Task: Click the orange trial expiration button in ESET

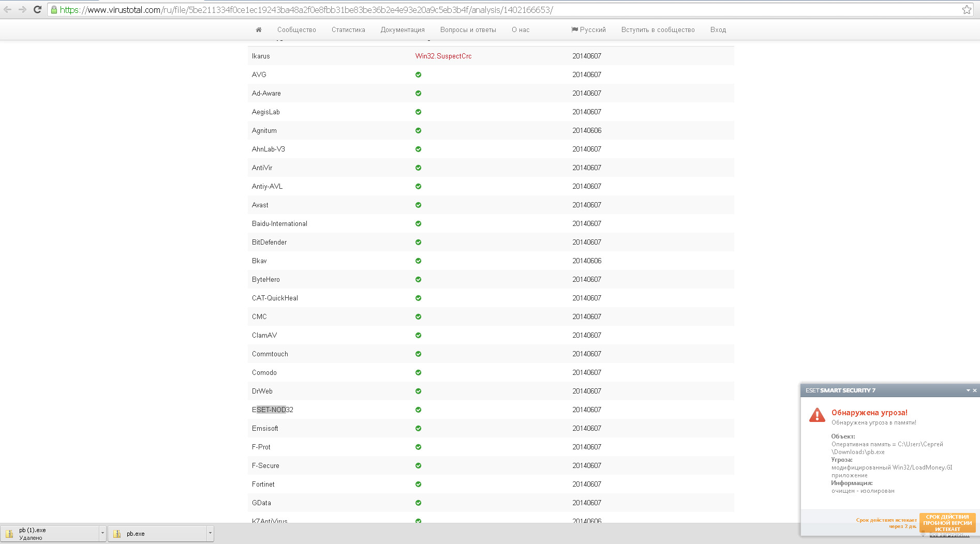Action: [x=947, y=523]
